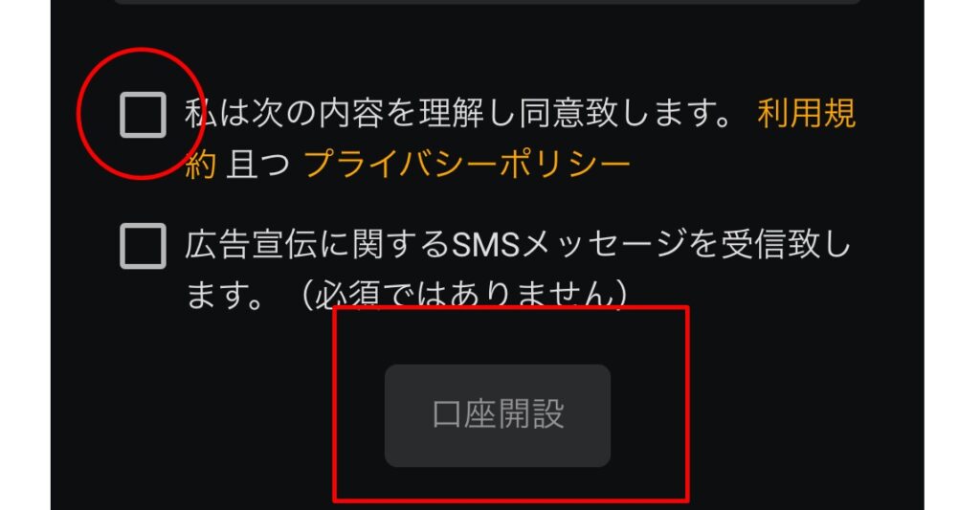980x510 pixels.
Task: Click the 口座開設 button
Action: pyautogui.click(x=498, y=415)
